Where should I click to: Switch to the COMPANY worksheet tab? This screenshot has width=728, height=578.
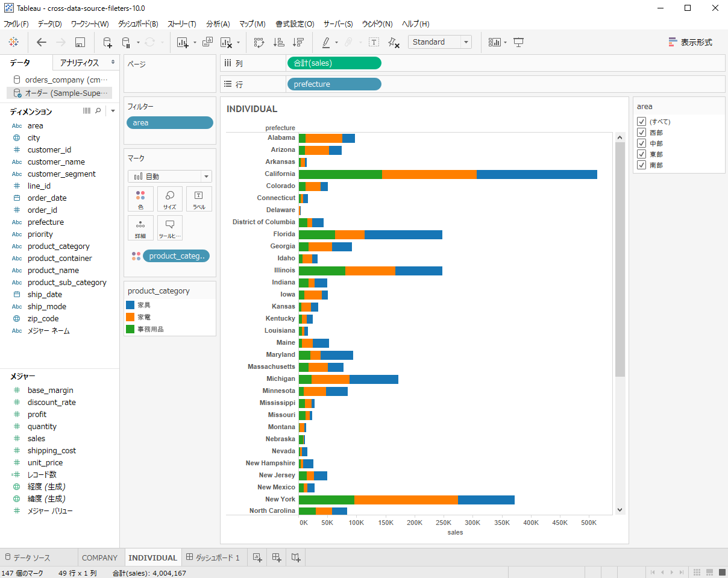pyautogui.click(x=99, y=558)
